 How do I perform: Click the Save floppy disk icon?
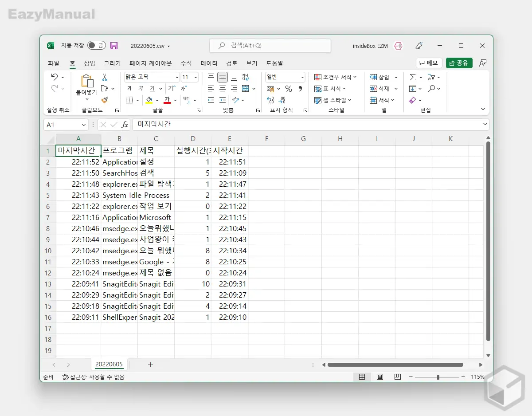(x=114, y=46)
